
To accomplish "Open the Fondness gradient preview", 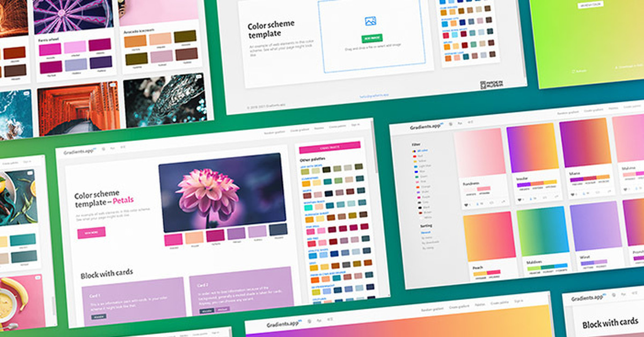I will (480, 152).
